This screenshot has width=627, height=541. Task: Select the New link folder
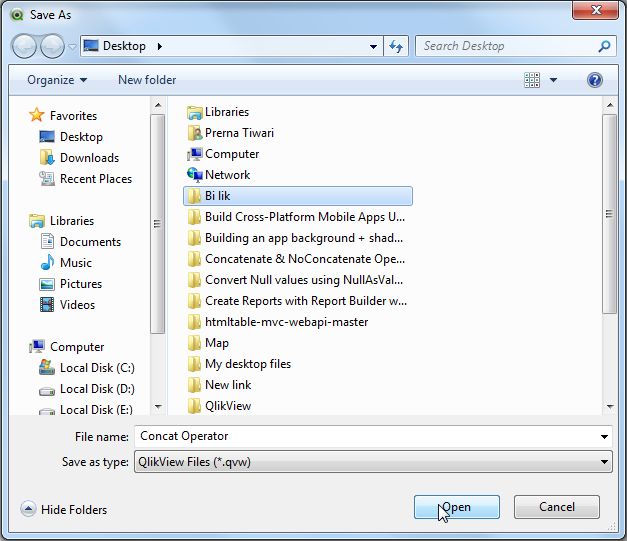[219, 385]
